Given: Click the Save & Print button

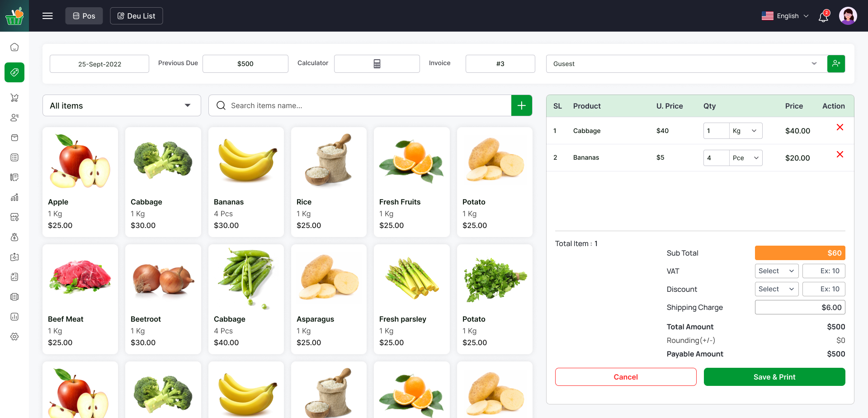Looking at the screenshot, I should [774, 376].
